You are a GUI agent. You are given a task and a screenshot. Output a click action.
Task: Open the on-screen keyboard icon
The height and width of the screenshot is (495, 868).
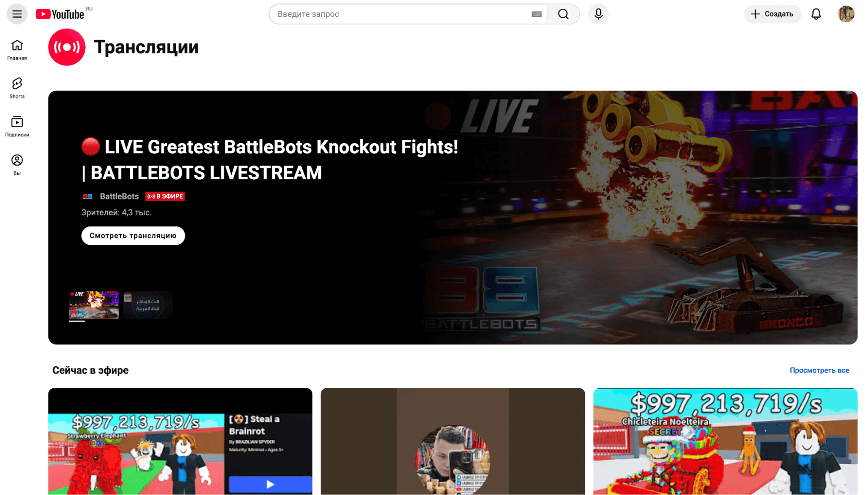[536, 14]
